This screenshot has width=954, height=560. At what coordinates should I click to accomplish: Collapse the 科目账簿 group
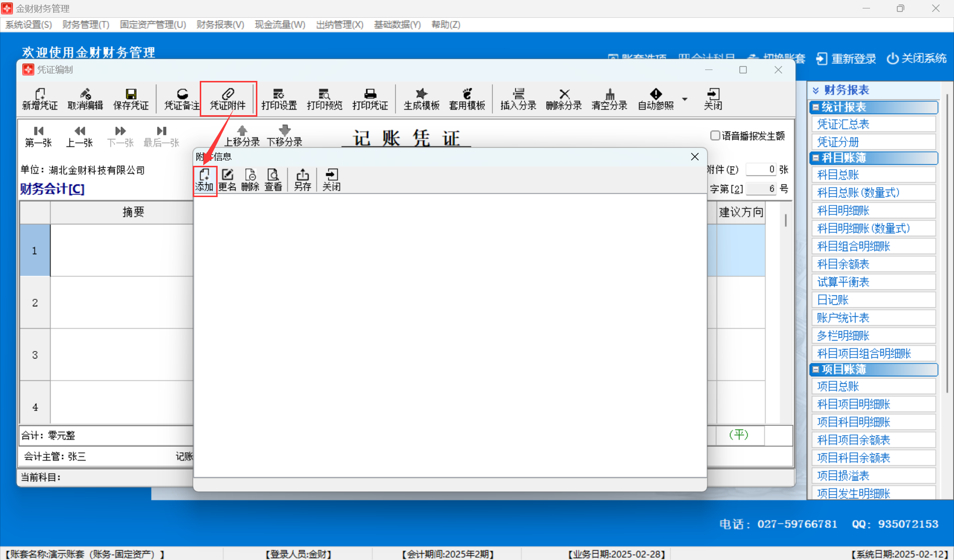[x=815, y=158]
